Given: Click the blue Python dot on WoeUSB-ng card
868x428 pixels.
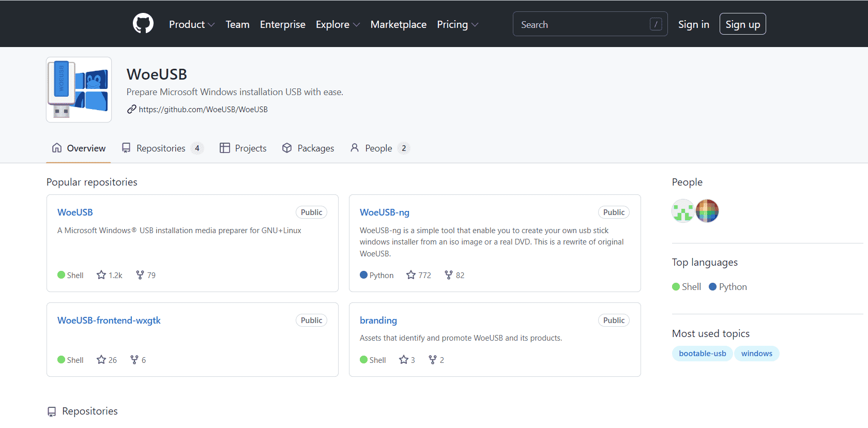Looking at the screenshot, I should (363, 275).
